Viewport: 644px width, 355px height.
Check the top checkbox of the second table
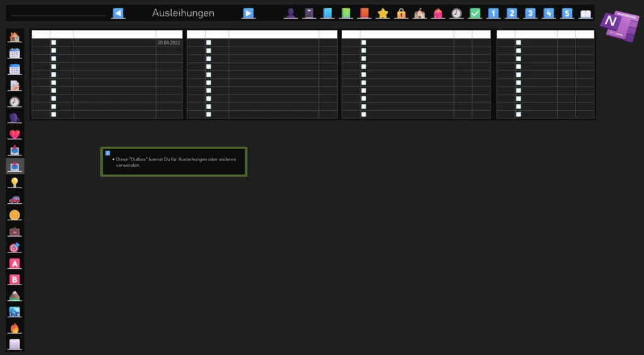coord(209,43)
